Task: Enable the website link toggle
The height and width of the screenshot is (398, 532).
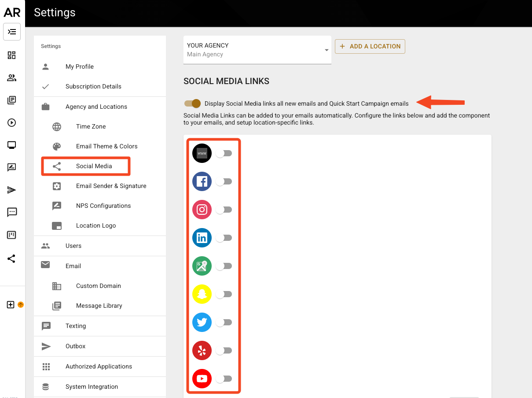Action: tap(224, 153)
